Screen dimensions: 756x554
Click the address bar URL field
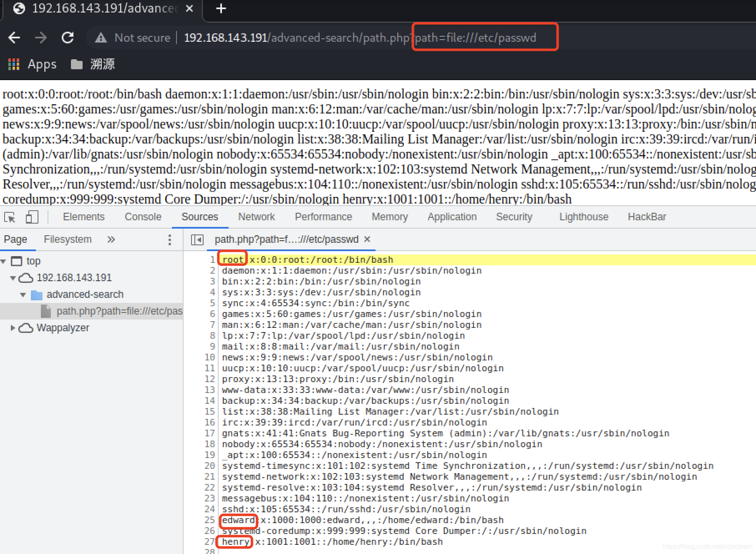(x=360, y=38)
